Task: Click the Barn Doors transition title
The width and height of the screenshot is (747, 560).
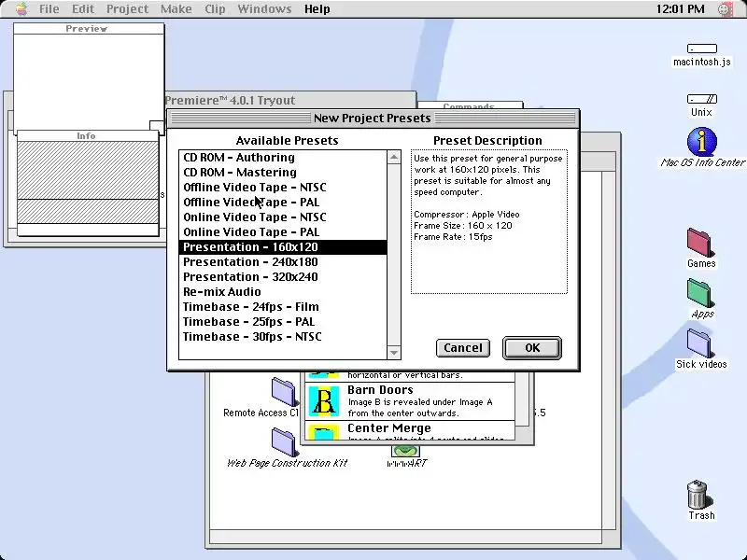Action: 380,390
